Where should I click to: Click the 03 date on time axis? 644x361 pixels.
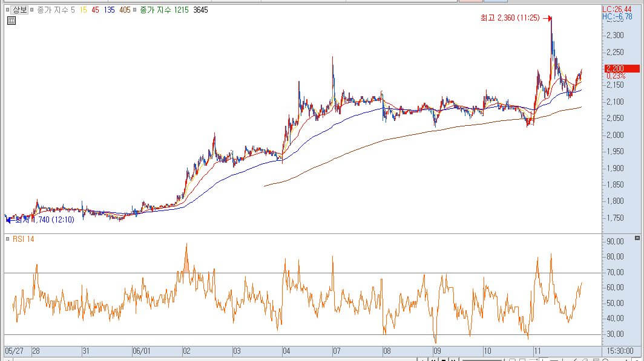(237, 351)
